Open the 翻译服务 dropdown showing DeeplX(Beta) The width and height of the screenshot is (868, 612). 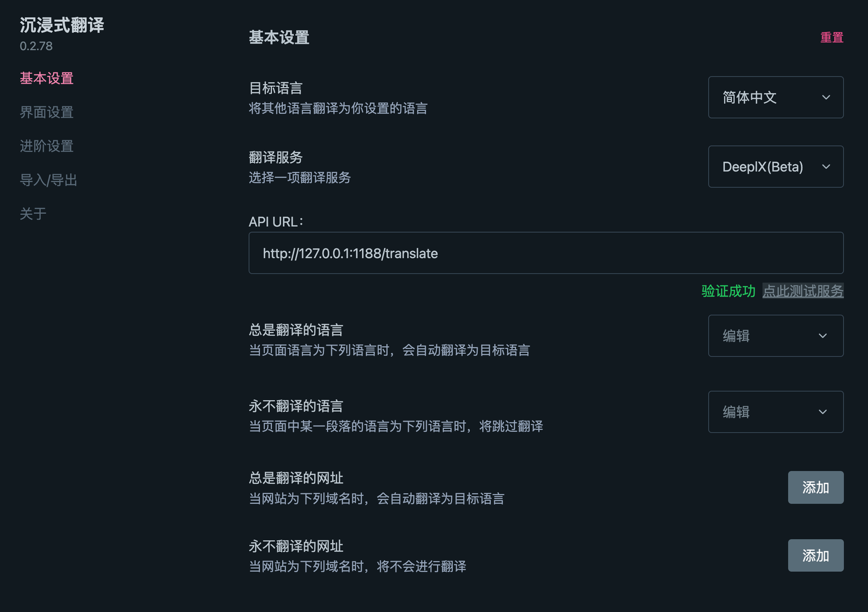pos(775,167)
